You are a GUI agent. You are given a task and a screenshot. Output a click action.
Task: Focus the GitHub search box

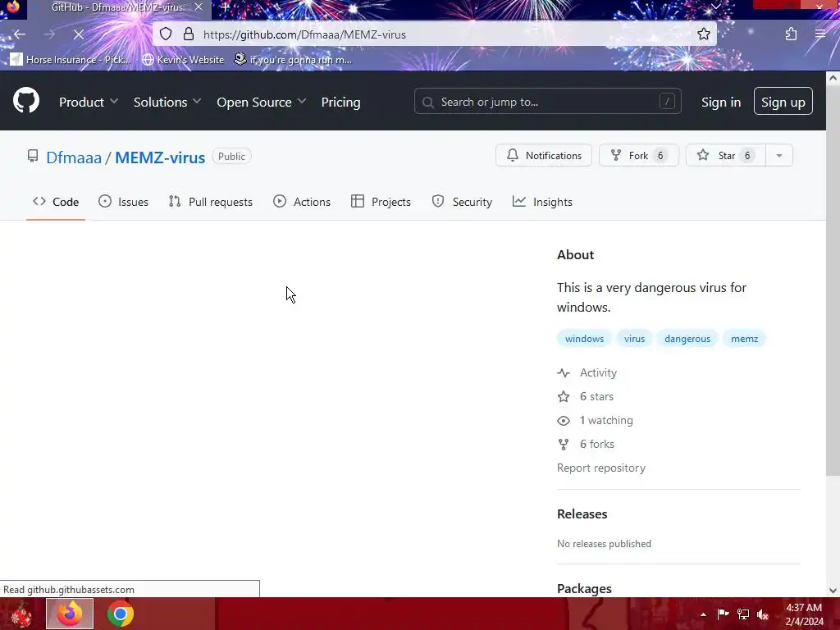(x=547, y=101)
